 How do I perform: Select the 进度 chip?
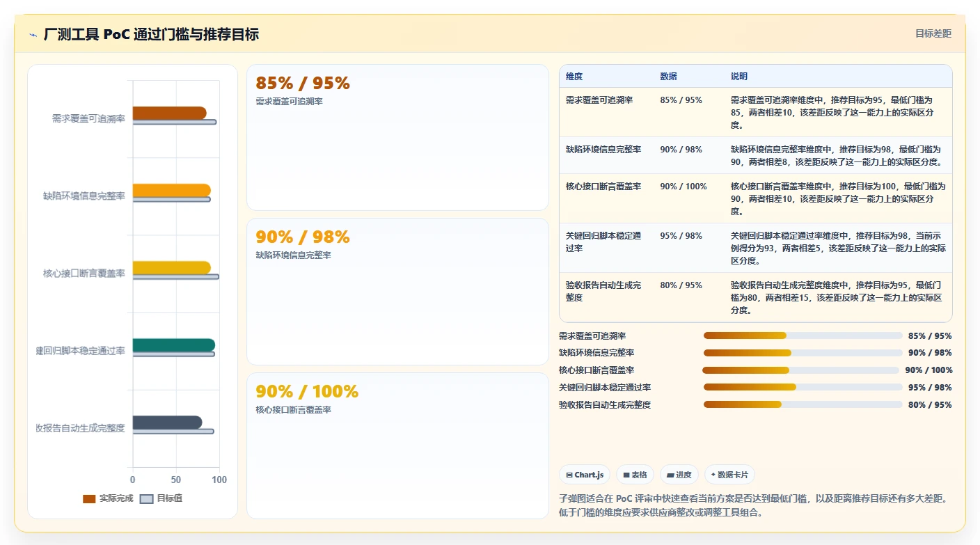[x=679, y=475]
